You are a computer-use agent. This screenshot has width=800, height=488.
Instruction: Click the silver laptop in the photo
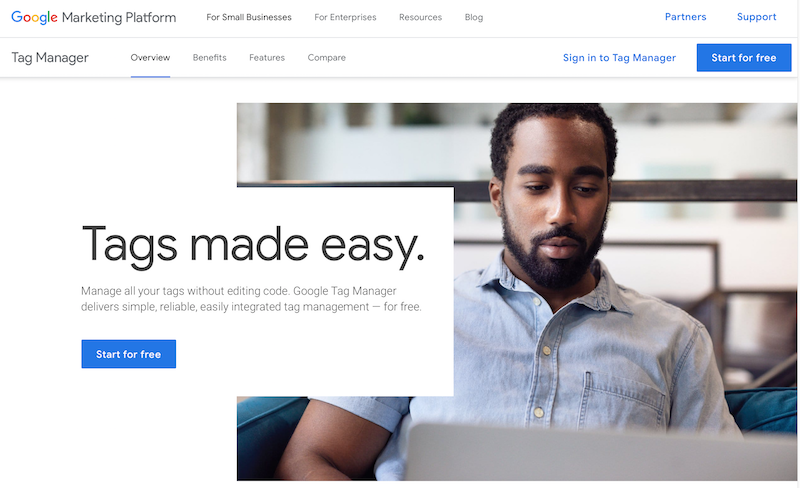[x=602, y=453]
